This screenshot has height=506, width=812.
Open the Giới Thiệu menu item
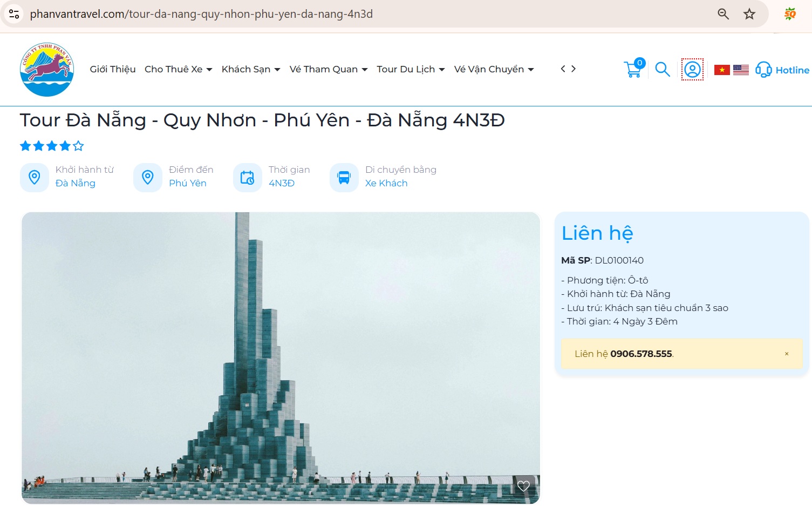[x=113, y=69]
